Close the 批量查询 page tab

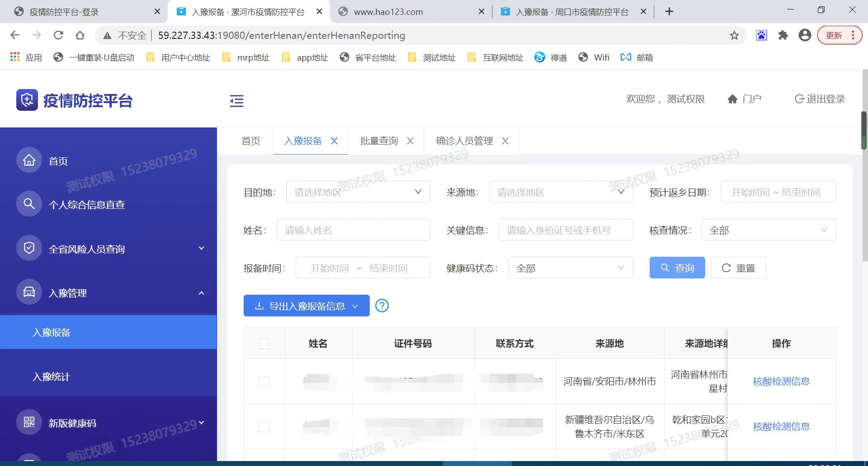coord(410,141)
